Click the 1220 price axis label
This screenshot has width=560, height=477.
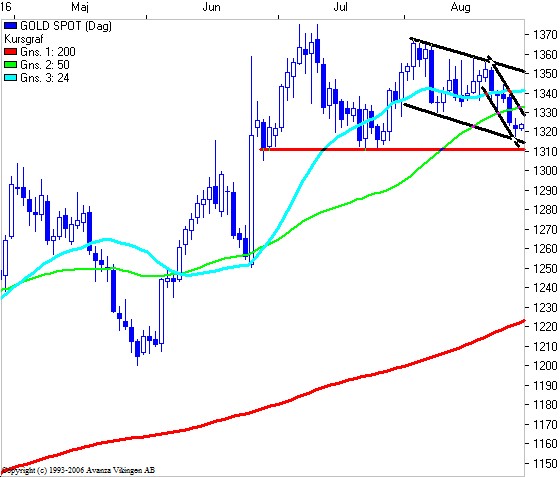point(545,326)
